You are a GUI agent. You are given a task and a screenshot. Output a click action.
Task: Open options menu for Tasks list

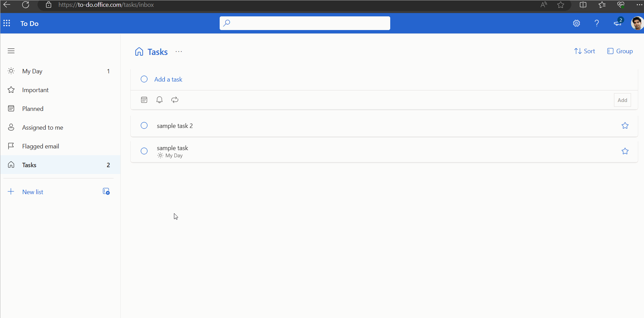tap(178, 52)
